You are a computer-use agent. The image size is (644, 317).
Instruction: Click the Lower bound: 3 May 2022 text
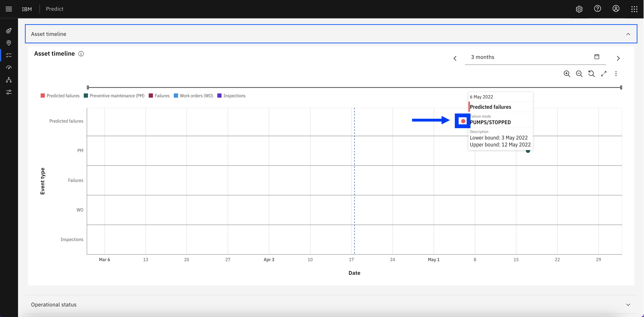499,138
